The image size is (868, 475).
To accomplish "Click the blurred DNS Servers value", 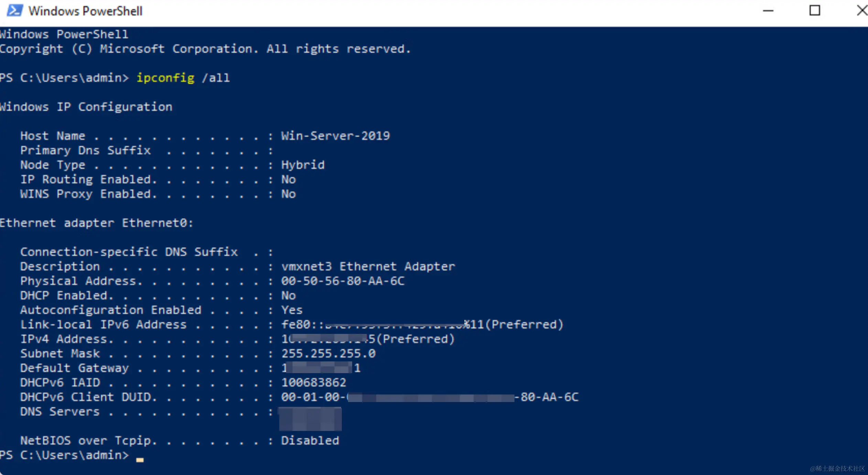I will click(310, 419).
